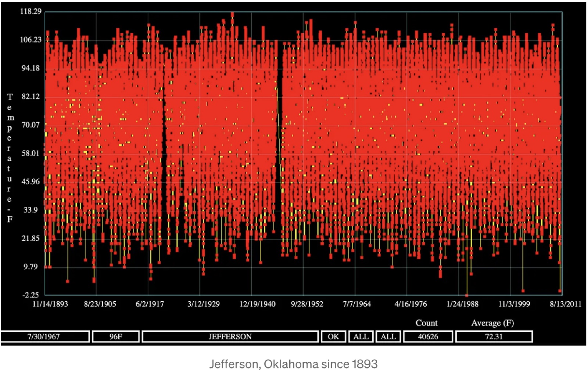
Task: Click the Temperature - F axis title
Action: coord(10,158)
